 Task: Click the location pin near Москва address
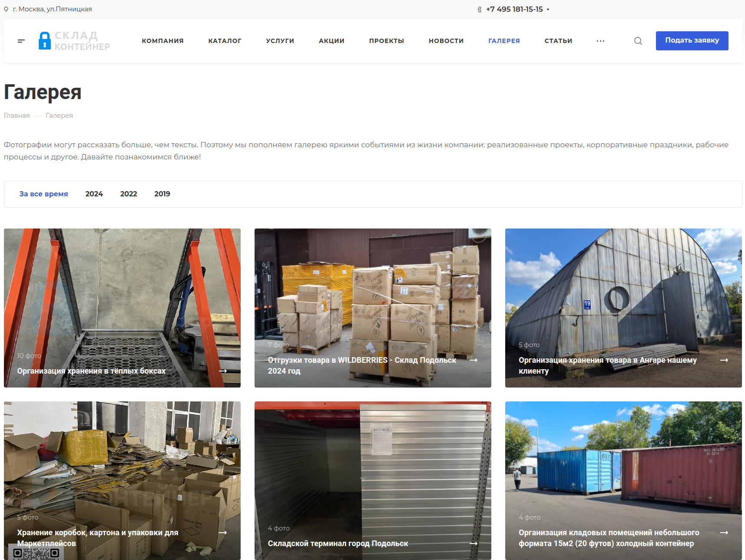(6, 9)
